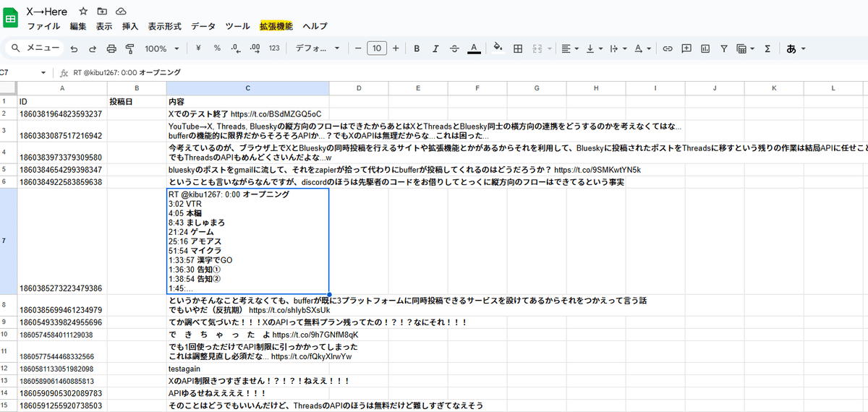Open the あ input tools dropdown

(796, 48)
